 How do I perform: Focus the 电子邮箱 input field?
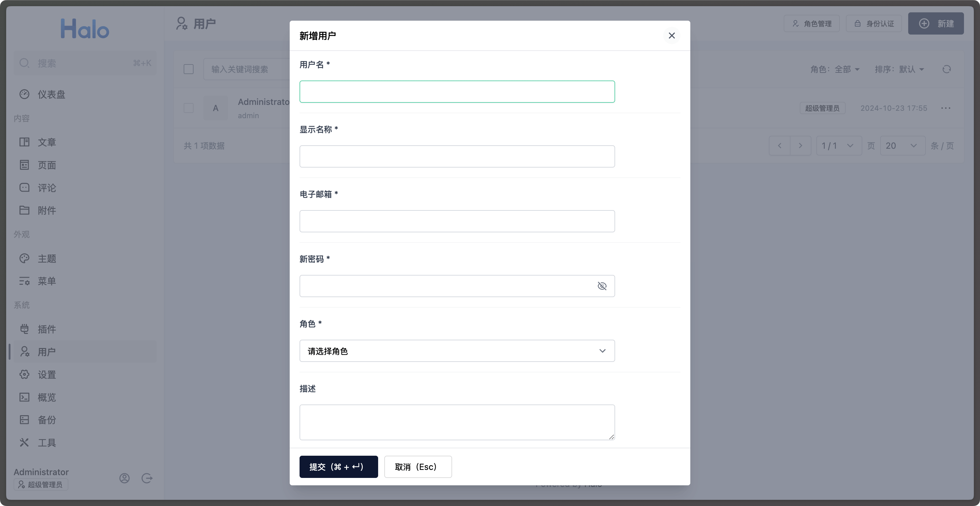coord(457,221)
